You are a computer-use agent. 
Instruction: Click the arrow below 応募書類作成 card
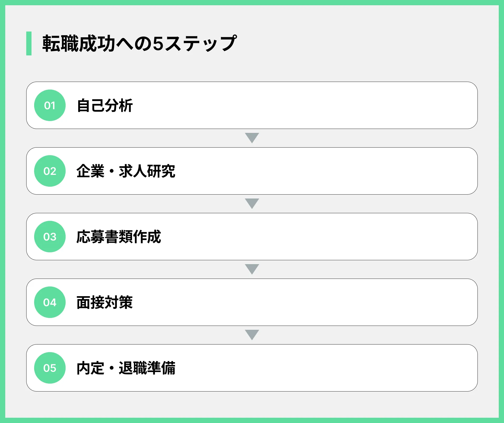pyautogui.click(x=252, y=269)
